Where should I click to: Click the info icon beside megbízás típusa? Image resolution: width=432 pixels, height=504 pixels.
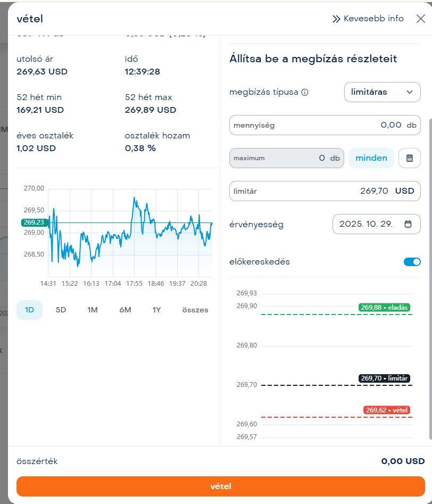click(x=305, y=92)
